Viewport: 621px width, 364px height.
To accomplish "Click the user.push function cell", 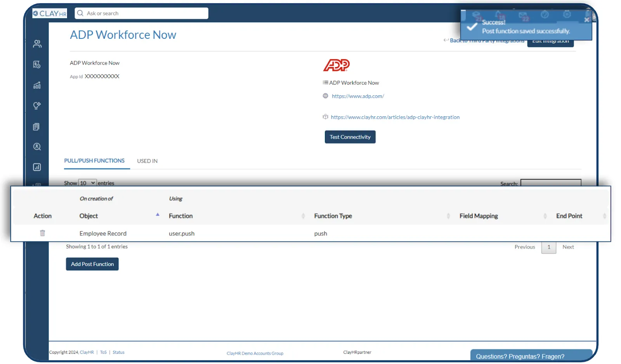I will [182, 233].
